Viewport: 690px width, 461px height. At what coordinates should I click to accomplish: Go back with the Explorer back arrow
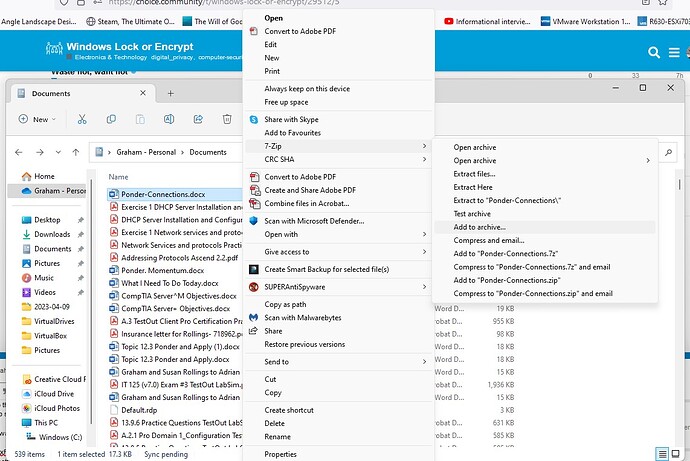(18, 152)
